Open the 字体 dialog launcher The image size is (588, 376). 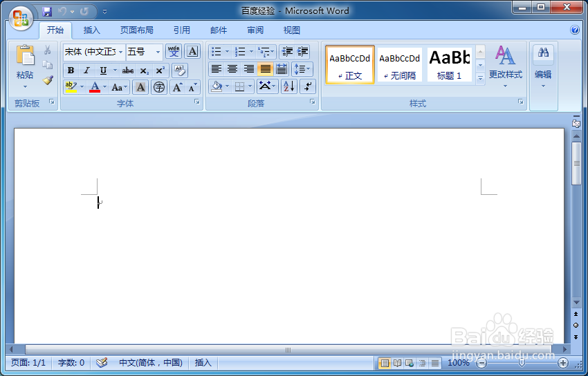(197, 102)
